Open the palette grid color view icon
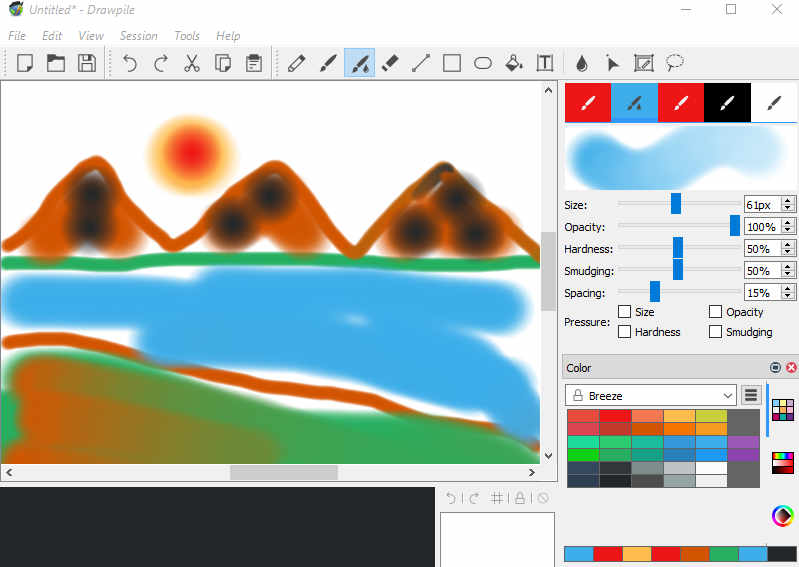799x567 pixels. click(x=783, y=410)
